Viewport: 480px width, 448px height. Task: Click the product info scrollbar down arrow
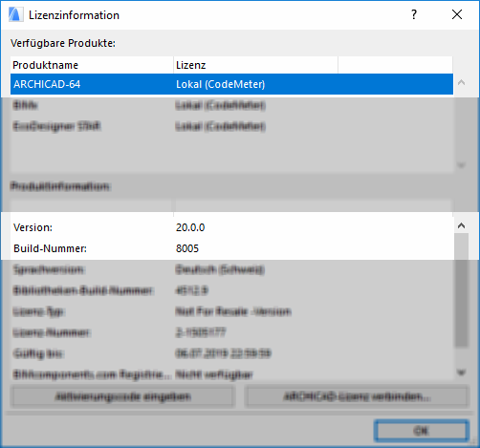[461, 372]
